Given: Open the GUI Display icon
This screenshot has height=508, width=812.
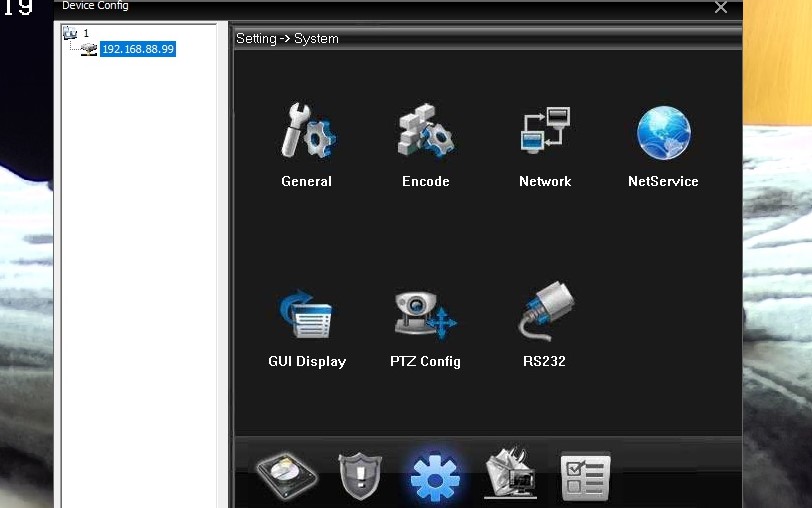Looking at the screenshot, I should coord(307,314).
